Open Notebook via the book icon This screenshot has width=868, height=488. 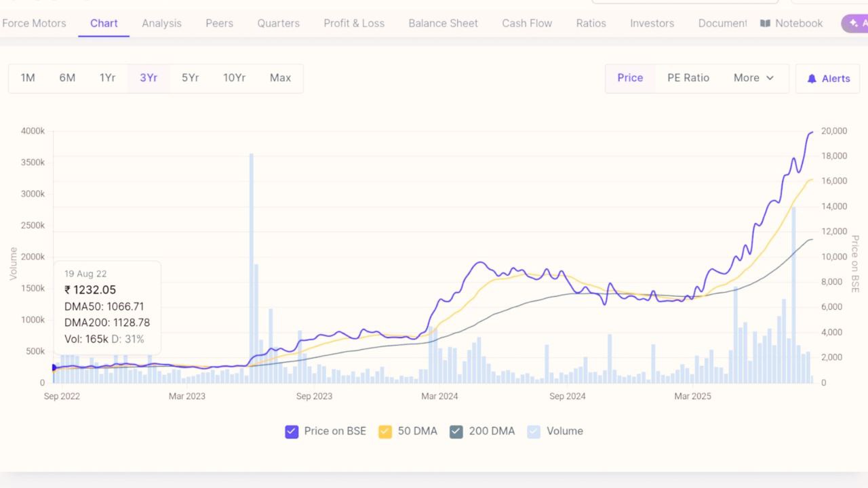click(x=765, y=23)
